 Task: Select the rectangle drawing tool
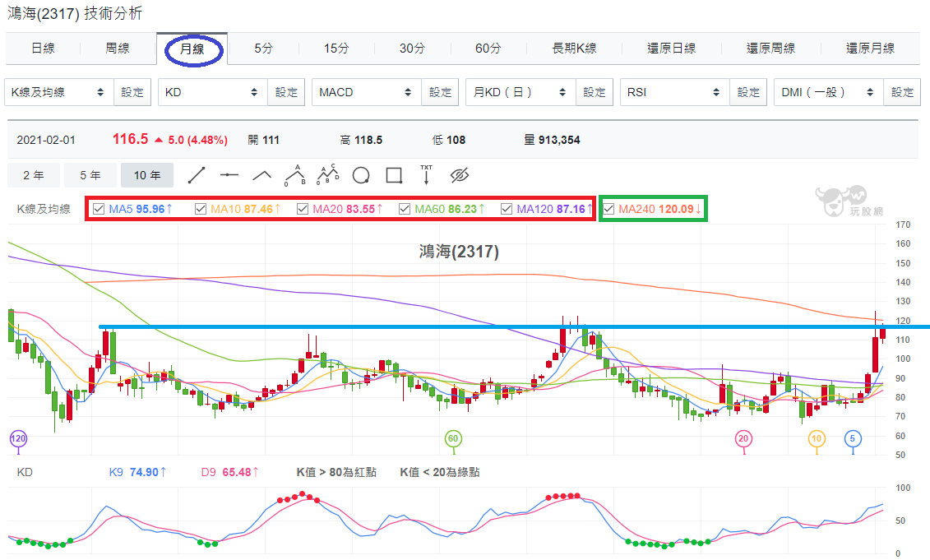[394, 176]
